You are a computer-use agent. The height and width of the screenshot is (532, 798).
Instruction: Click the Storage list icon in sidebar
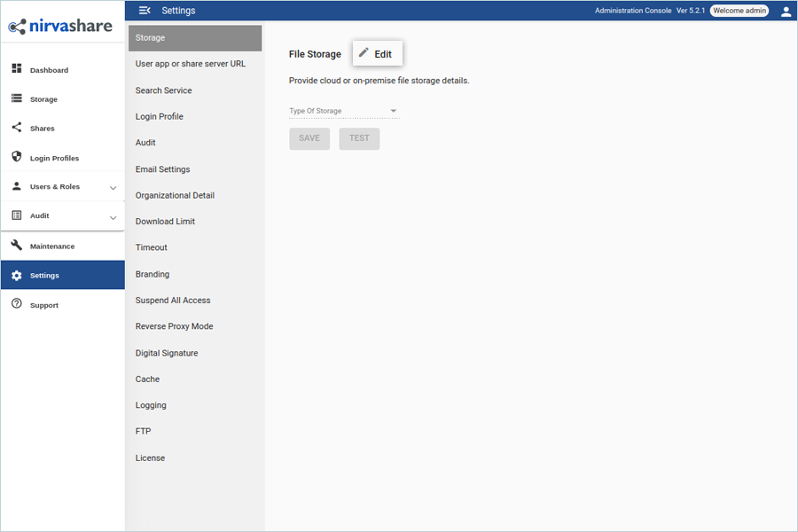coord(17,98)
